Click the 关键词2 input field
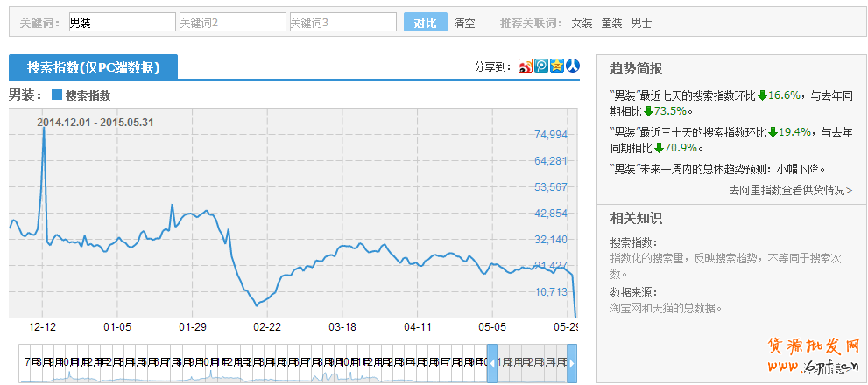868x385 pixels. [232, 23]
